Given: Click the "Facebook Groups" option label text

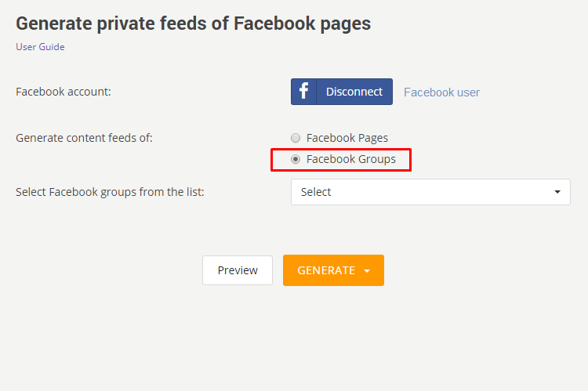Looking at the screenshot, I should coord(351,159).
